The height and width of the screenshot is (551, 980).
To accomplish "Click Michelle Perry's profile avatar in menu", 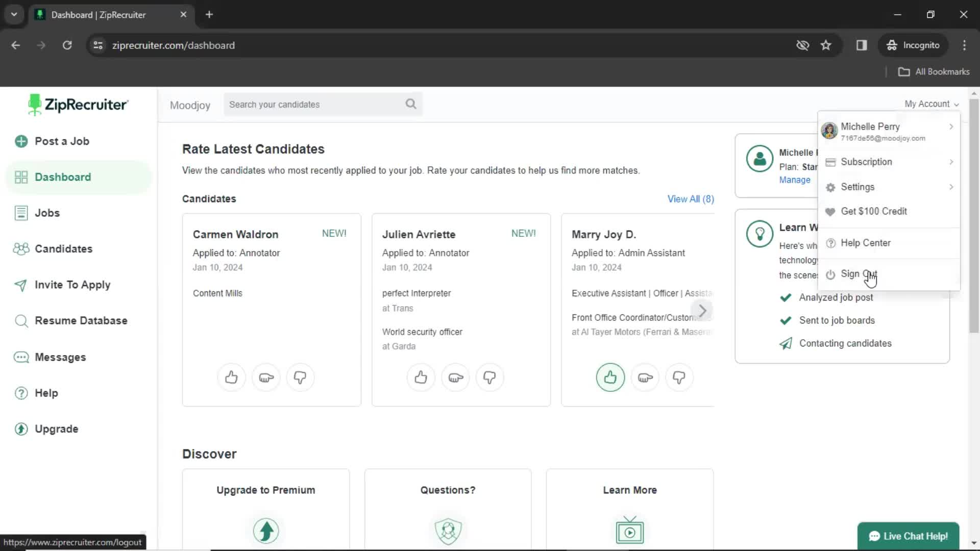I will point(829,131).
